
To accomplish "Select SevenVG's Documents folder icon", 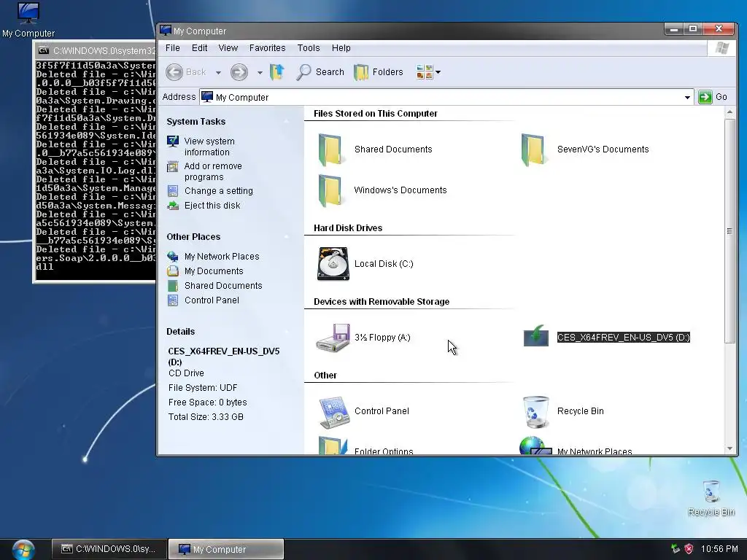I will [x=533, y=149].
